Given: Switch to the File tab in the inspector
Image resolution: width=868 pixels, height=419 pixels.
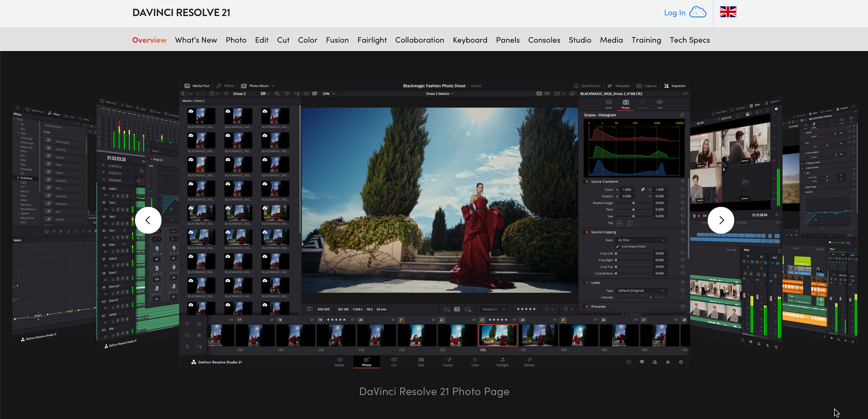Looking at the screenshot, I should [x=659, y=104].
